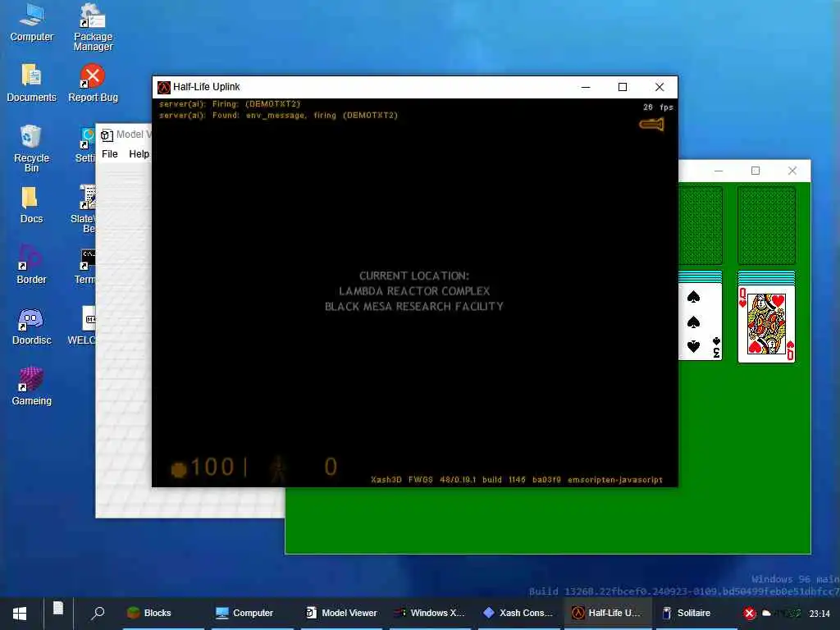Minimize the Solitaire window

719,171
